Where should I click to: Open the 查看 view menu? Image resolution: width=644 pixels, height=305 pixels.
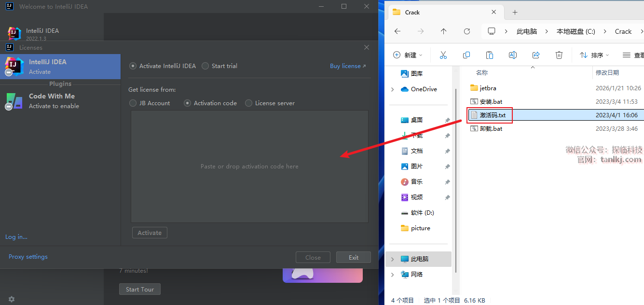(633, 55)
